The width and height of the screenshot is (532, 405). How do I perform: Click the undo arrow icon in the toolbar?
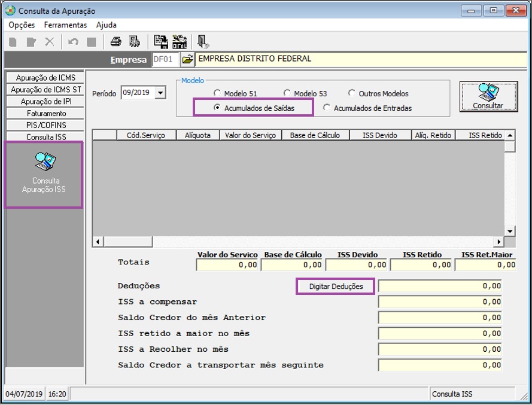73,42
